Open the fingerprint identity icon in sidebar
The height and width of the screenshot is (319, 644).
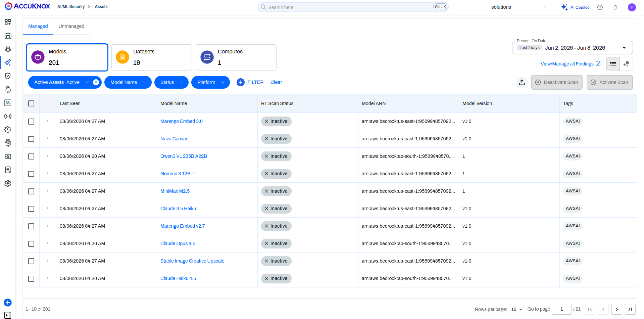8,143
